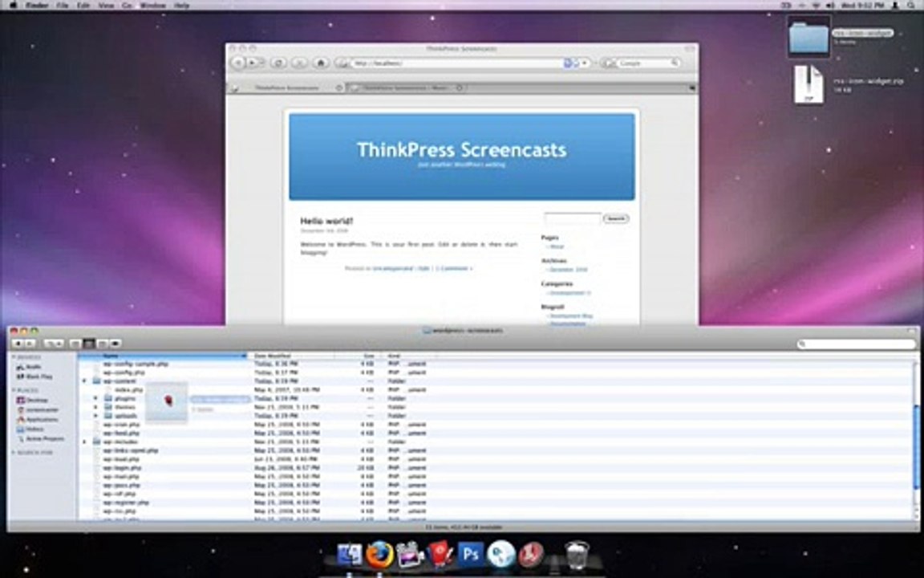
Task: Click the Firefox stop button
Action: click(x=299, y=63)
